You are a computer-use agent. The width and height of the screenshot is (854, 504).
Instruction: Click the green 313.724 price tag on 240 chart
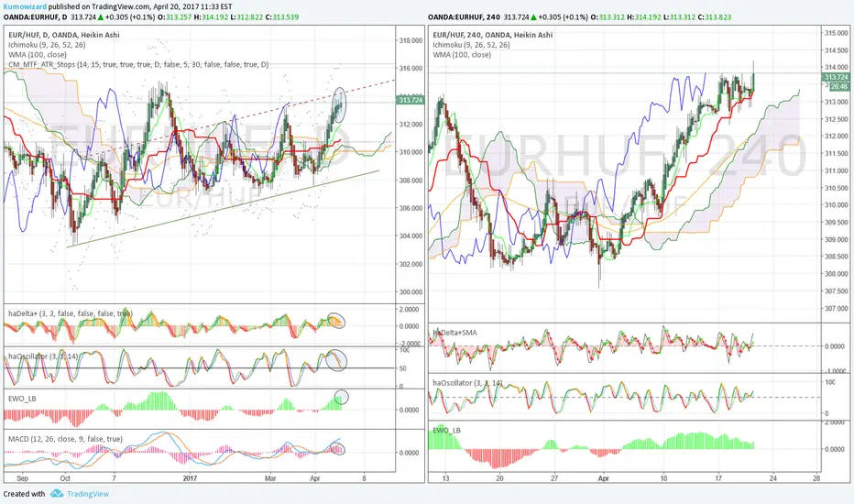point(836,77)
